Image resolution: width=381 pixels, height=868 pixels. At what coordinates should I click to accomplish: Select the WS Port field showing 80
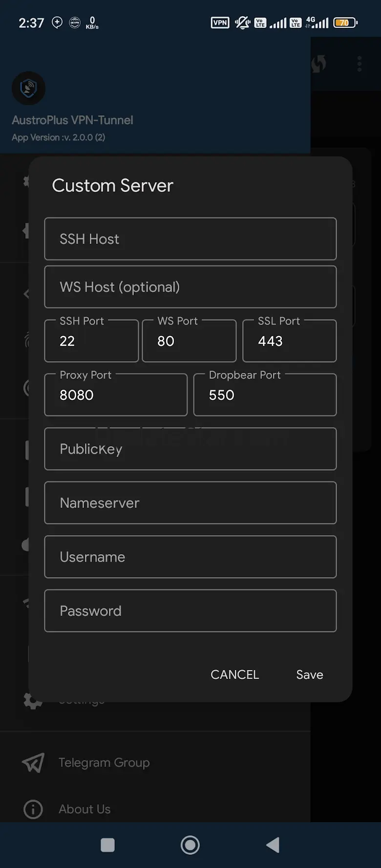[x=189, y=341]
